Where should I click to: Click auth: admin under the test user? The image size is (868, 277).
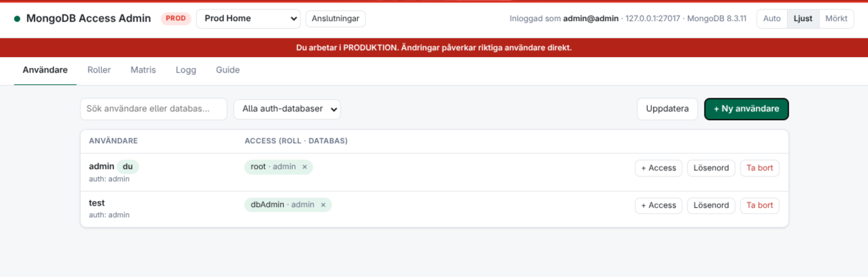[x=109, y=215]
